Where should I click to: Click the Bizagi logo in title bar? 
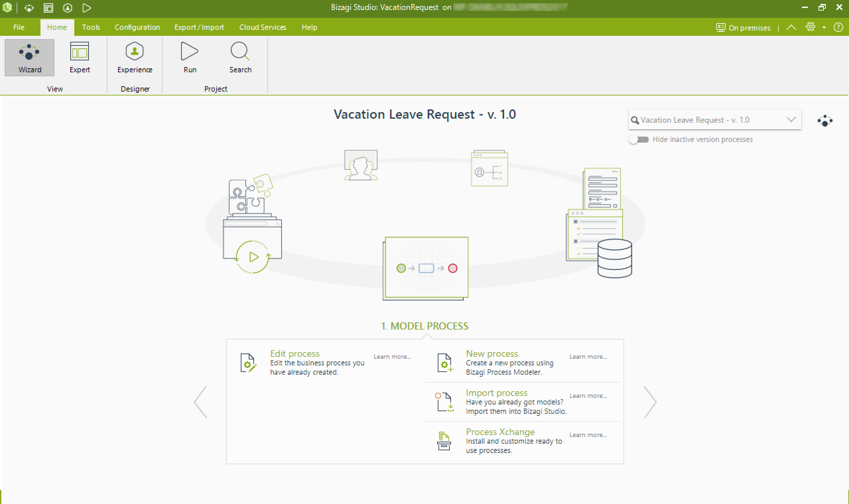(x=7, y=8)
